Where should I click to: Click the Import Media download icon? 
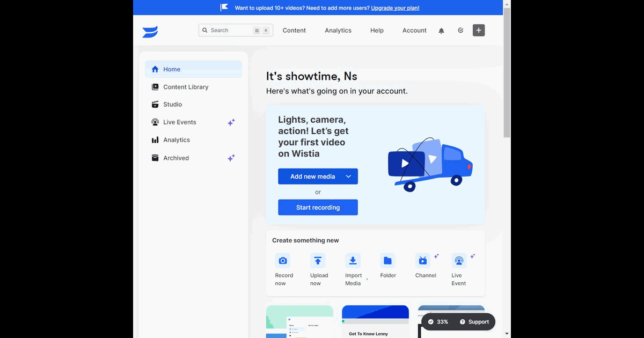pyautogui.click(x=353, y=261)
